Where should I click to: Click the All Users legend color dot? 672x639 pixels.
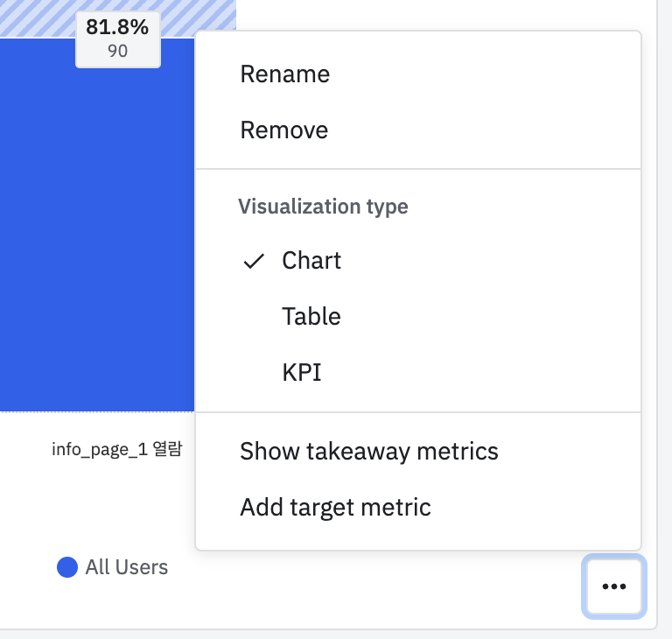tap(67, 567)
